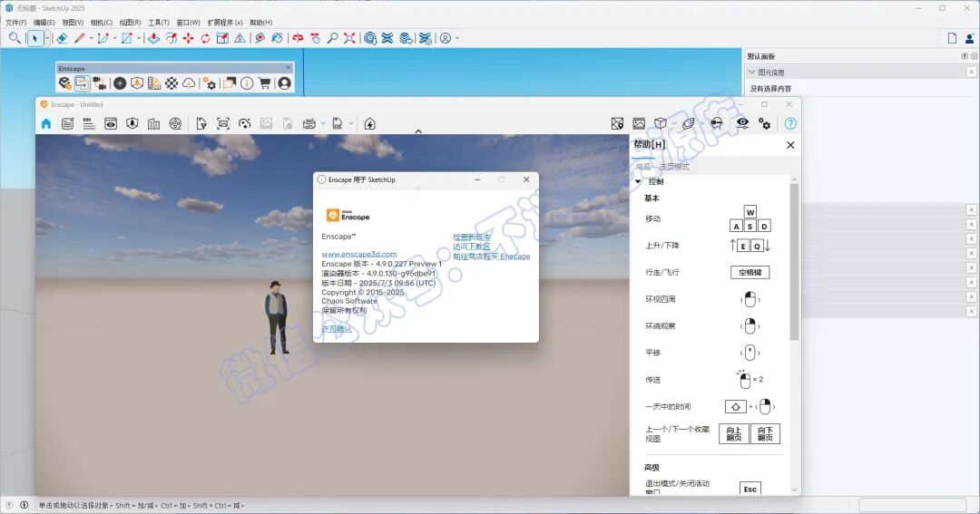Image resolution: width=980 pixels, height=514 pixels.
Task: Open the BIM info icon in Enscape window
Action: [x=89, y=123]
